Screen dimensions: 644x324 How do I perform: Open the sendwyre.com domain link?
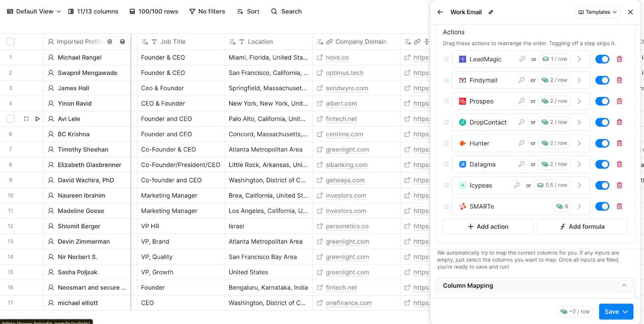(x=347, y=88)
